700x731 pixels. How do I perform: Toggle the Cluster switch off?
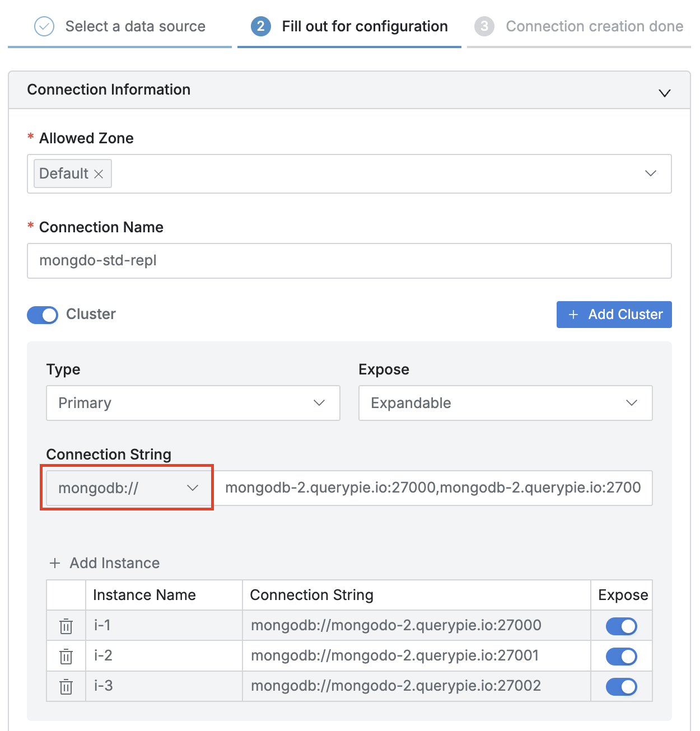coord(43,315)
